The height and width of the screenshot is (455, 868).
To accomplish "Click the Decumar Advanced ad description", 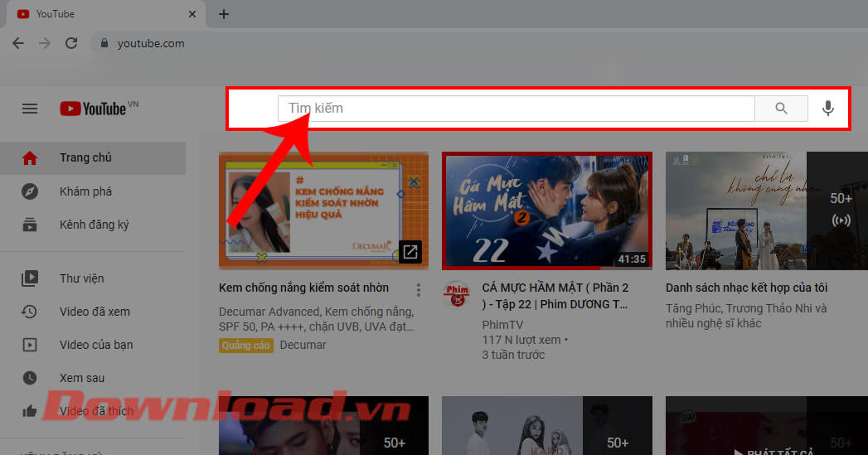I will click(x=316, y=319).
